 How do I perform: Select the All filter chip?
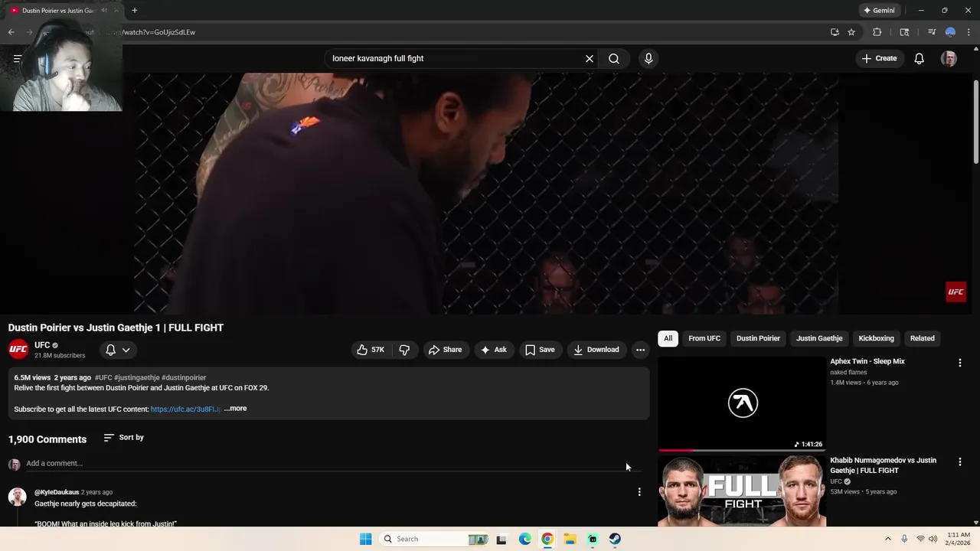point(668,338)
